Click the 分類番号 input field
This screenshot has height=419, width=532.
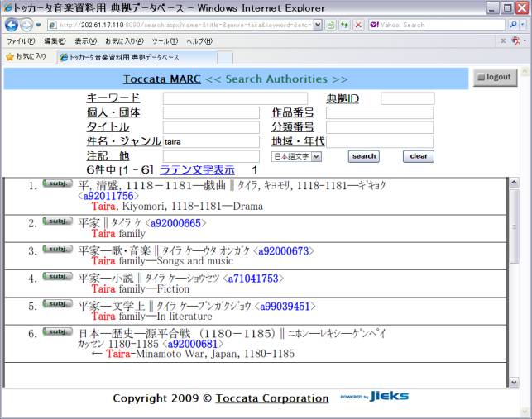380,127
